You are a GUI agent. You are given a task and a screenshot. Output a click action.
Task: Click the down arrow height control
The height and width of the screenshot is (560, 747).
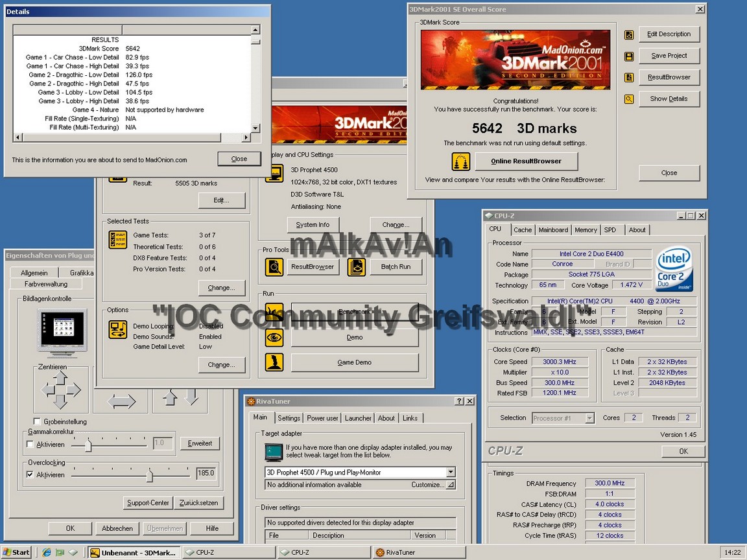click(x=191, y=397)
